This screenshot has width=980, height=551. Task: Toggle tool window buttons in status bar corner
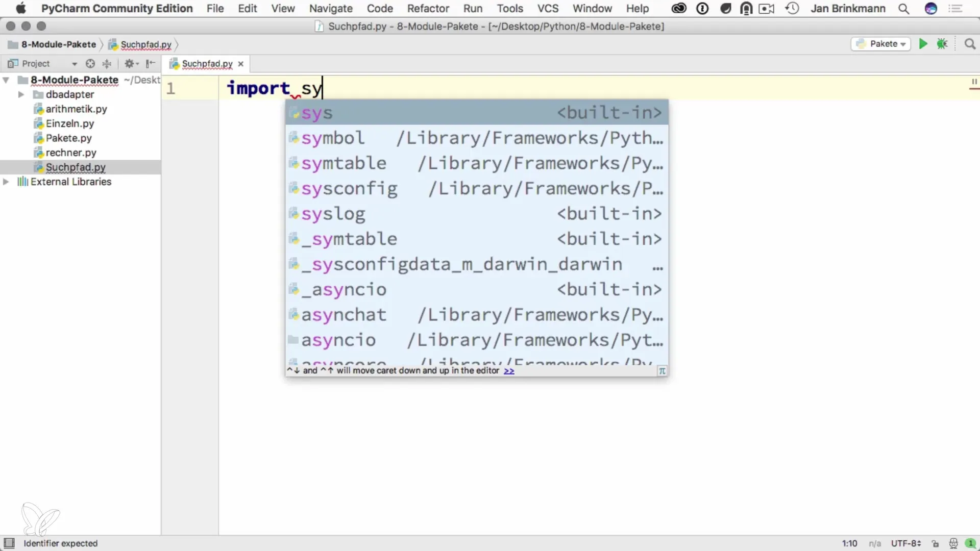click(x=9, y=543)
